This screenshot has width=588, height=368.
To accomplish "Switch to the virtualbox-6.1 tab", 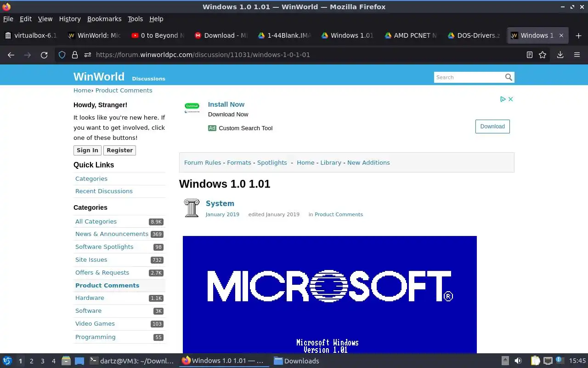I will coord(31,35).
